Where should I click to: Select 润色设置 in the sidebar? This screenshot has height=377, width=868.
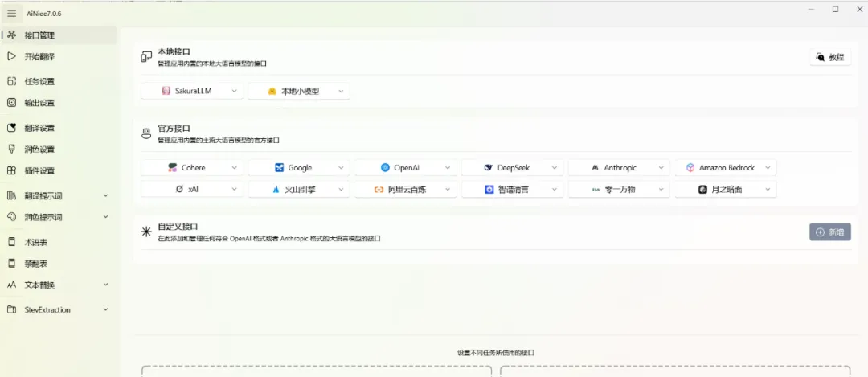pyautogui.click(x=58, y=149)
